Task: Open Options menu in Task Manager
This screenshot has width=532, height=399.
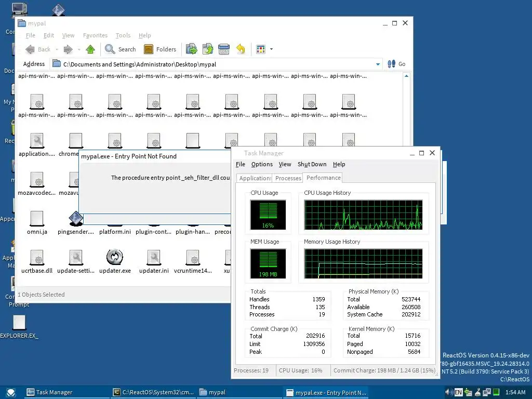Action: click(262, 164)
